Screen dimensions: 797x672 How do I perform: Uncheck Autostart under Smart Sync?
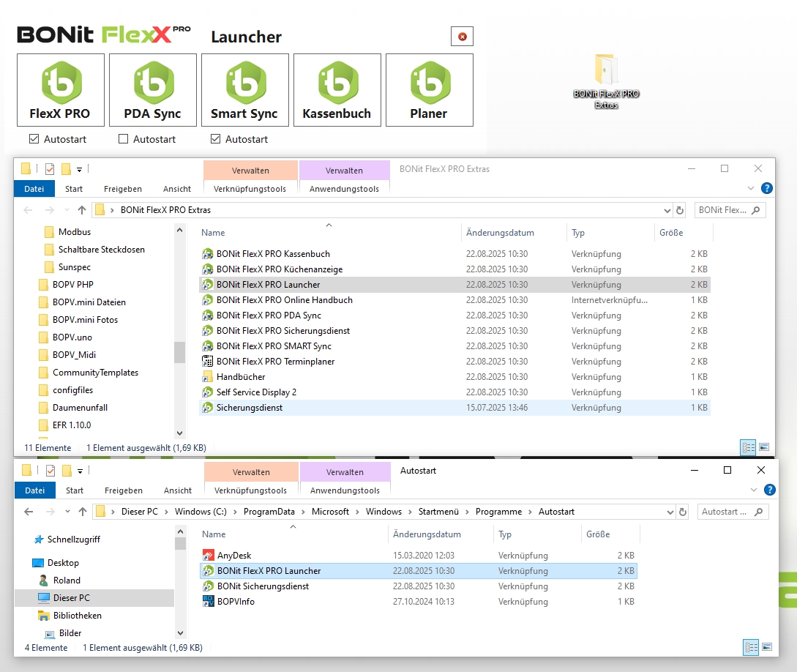[x=215, y=139]
